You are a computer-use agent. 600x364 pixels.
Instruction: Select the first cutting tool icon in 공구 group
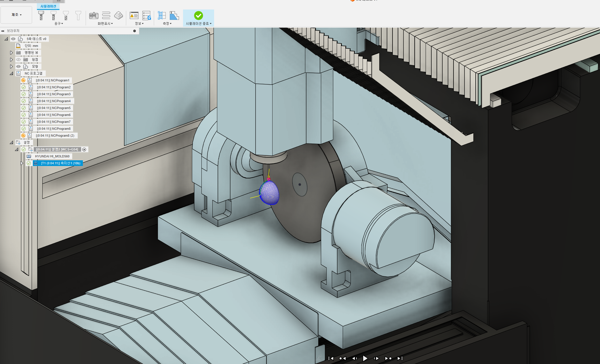[41, 15]
